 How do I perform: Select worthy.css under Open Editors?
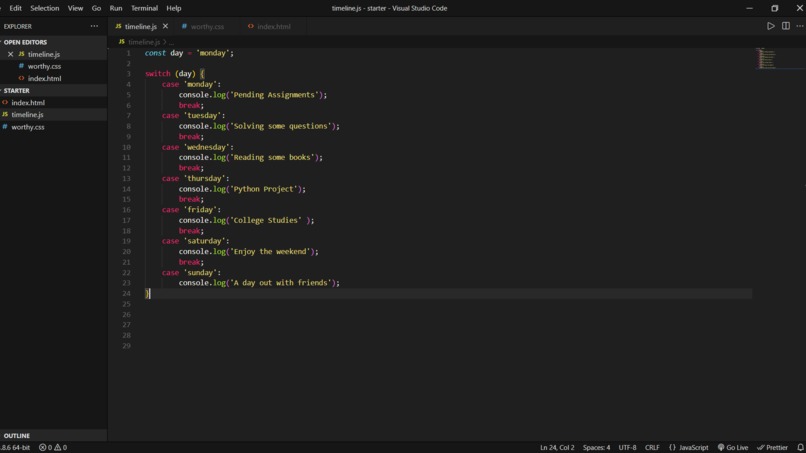click(x=44, y=66)
